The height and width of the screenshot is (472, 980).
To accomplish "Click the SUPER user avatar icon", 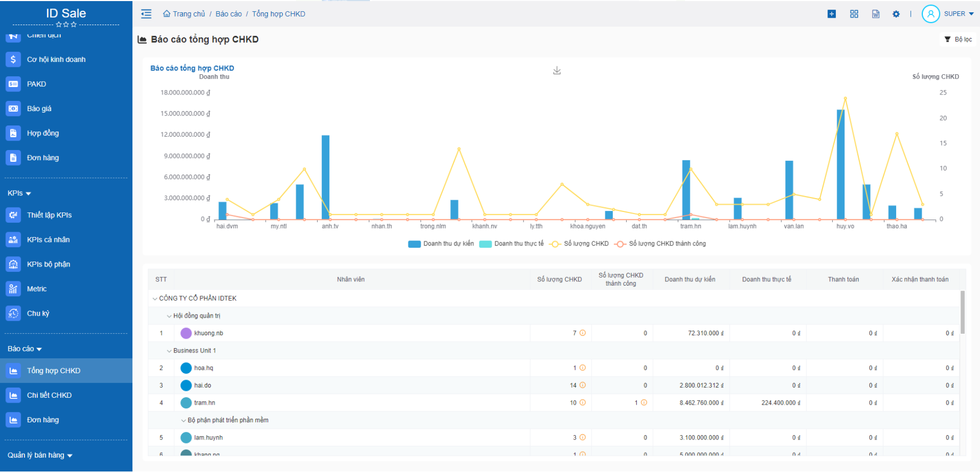I will (931, 14).
